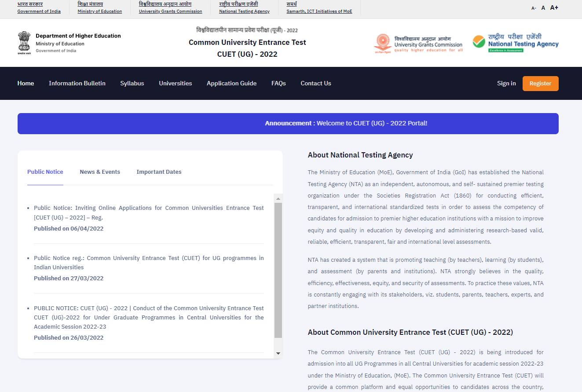Click the University Grants Commission logo
Image resolution: width=582 pixels, height=392 pixels.
(x=418, y=44)
